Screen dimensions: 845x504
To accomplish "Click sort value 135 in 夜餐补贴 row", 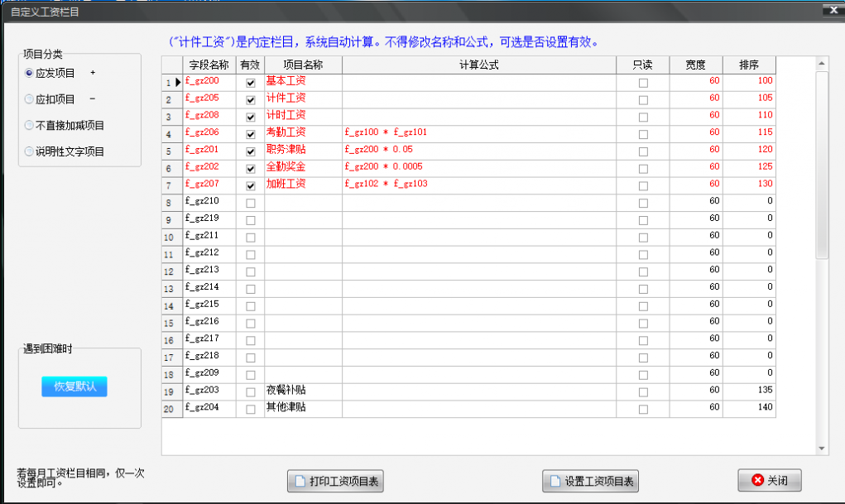I will [x=766, y=390].
